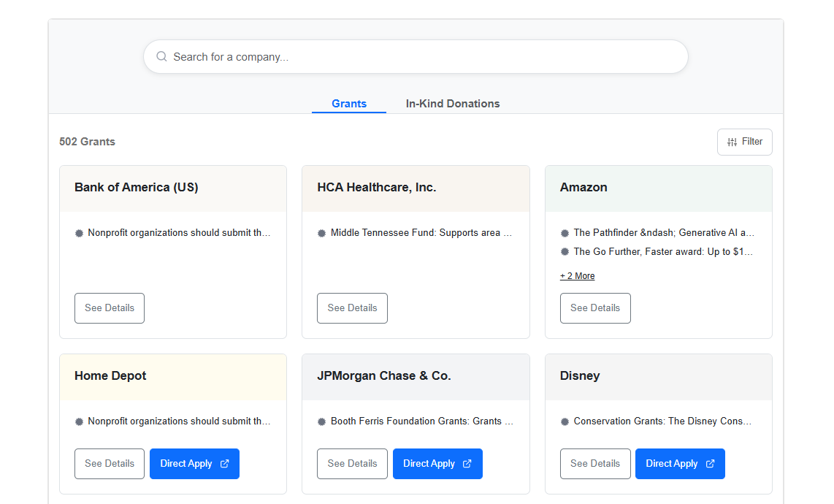
Task: See Details for Amazon
Action: pyautogui.click(x=595, y=308)
